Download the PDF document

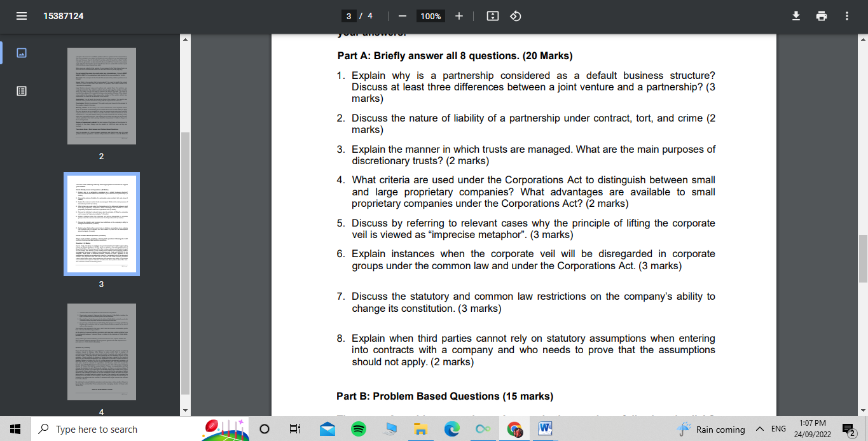[796, 15]
